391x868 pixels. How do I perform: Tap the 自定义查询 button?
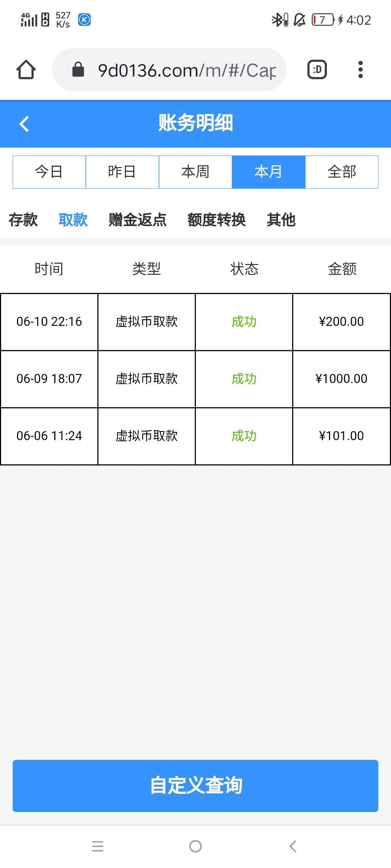point(195,786)
